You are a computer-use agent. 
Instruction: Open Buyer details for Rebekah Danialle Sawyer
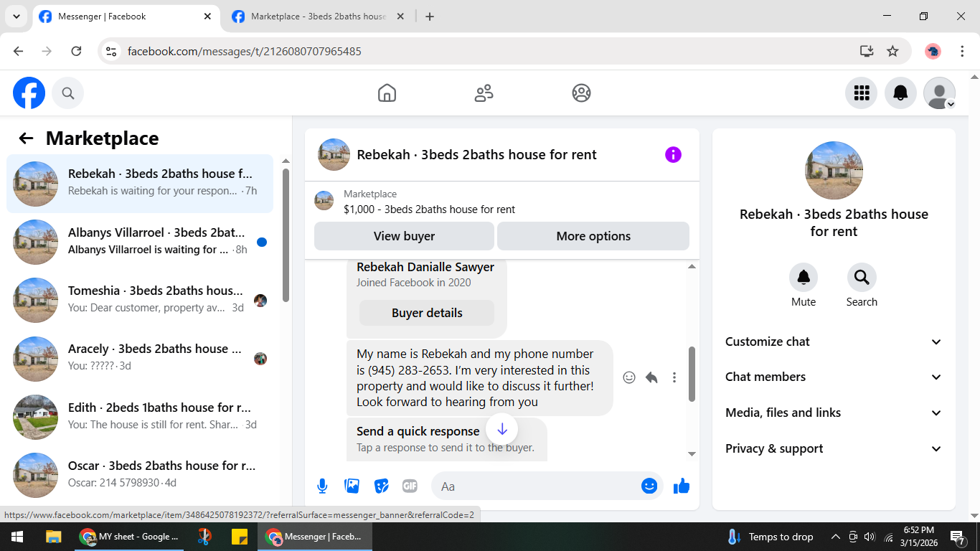[427, 313]
